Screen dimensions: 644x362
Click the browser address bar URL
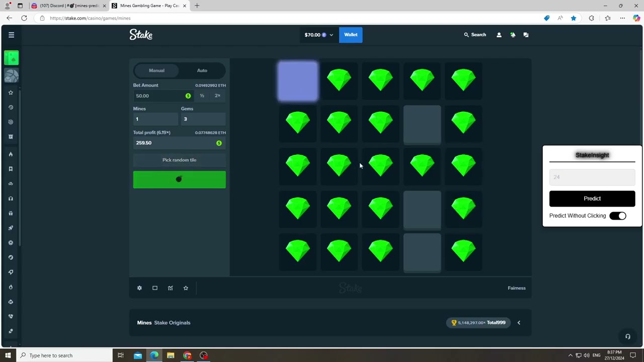pyautogui.click(x=91, y=18)
